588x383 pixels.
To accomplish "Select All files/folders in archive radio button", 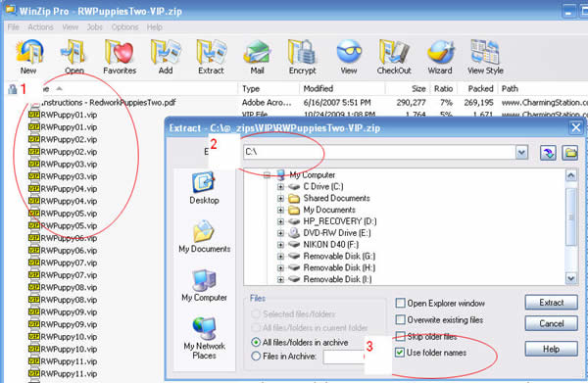I will point(256,342).
